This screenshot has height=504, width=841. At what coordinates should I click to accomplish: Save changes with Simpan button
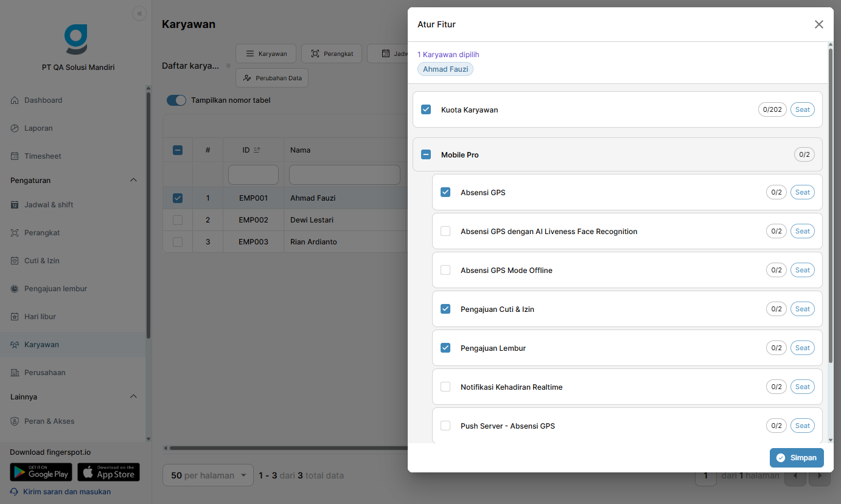[x=797, y=458]
